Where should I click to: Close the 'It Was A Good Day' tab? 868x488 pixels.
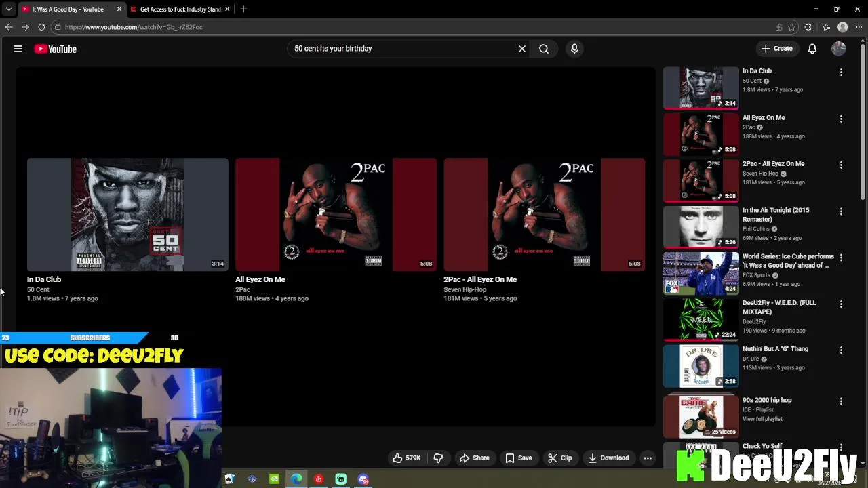(x=119, y=9)
